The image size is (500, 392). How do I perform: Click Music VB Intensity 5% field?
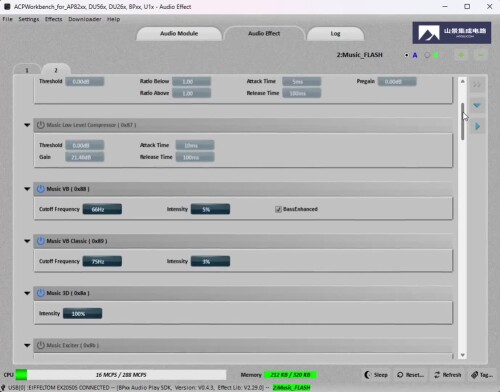(210, 209)
